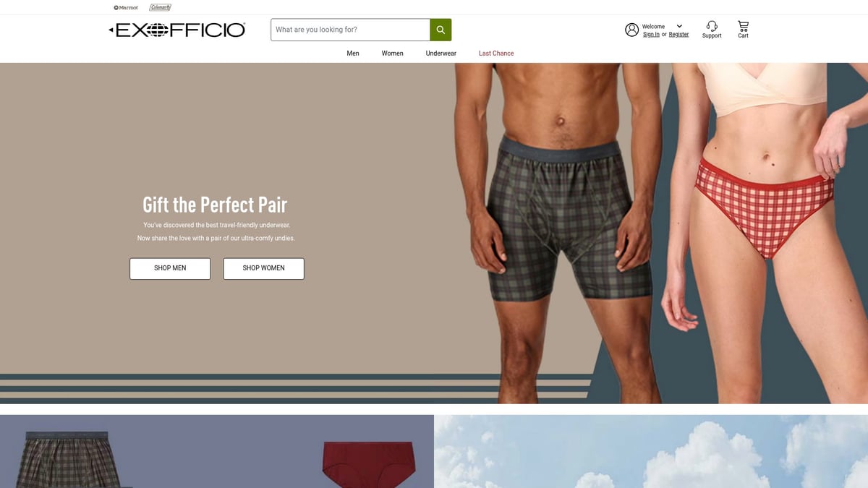The width and height of the screenshot is (868, 488).
Task: Open the Underwear navigation menu
Action: (441, 53)
